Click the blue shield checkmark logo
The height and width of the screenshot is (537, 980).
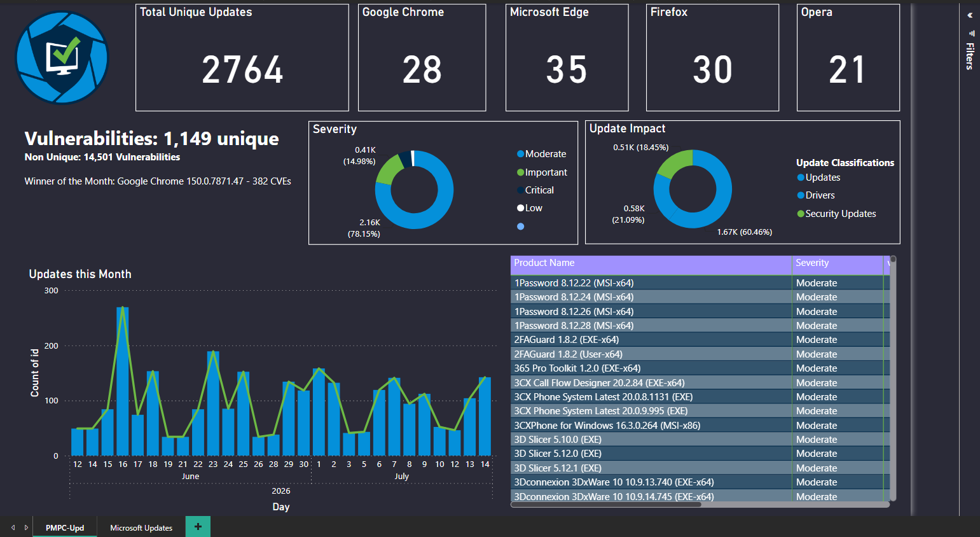[62, 57]
